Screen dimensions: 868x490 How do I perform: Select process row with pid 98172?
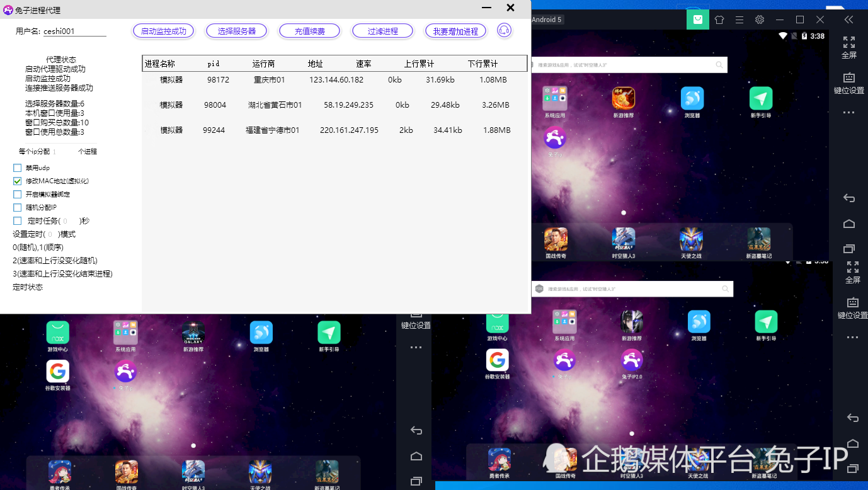(334, 80)
